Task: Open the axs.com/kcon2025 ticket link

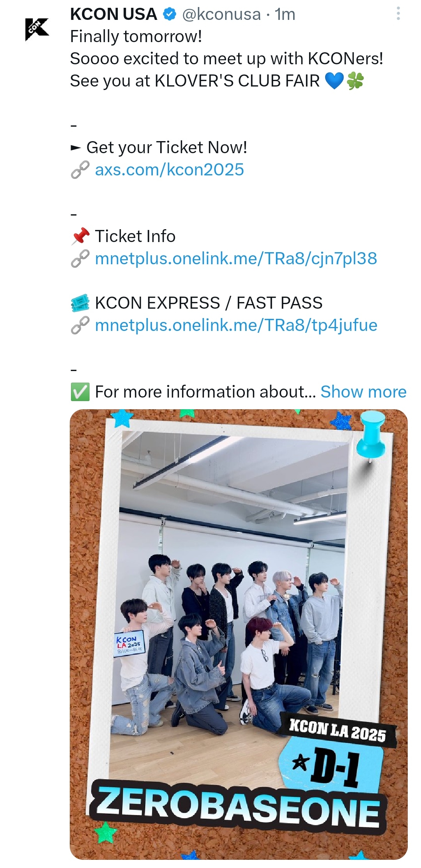Action: tap(170, 170)
